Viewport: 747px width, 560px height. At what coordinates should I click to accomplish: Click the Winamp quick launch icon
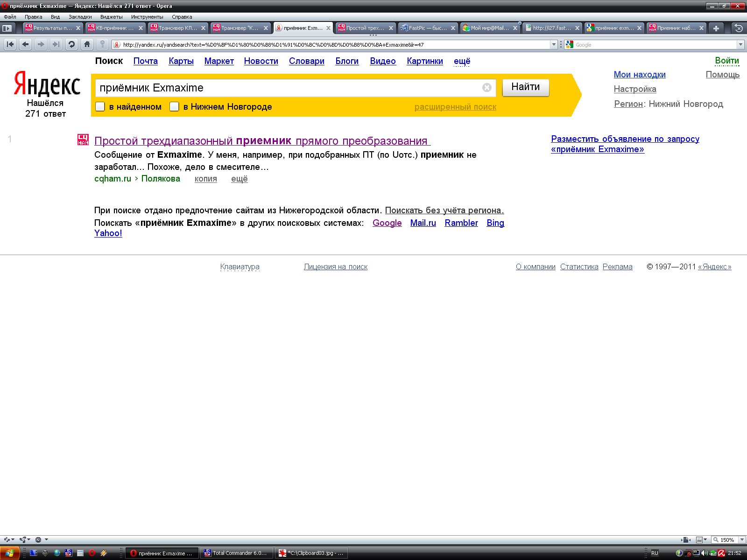click(x=104, y=553)
